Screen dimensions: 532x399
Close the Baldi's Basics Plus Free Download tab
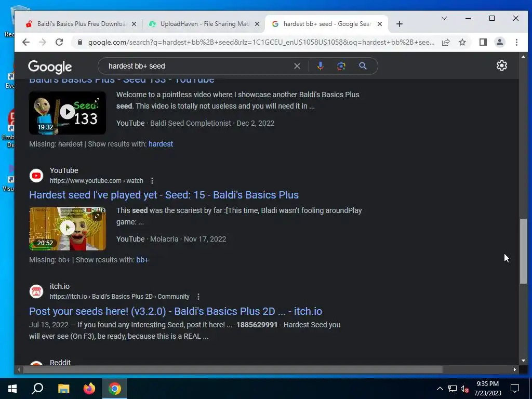(134, 24)
